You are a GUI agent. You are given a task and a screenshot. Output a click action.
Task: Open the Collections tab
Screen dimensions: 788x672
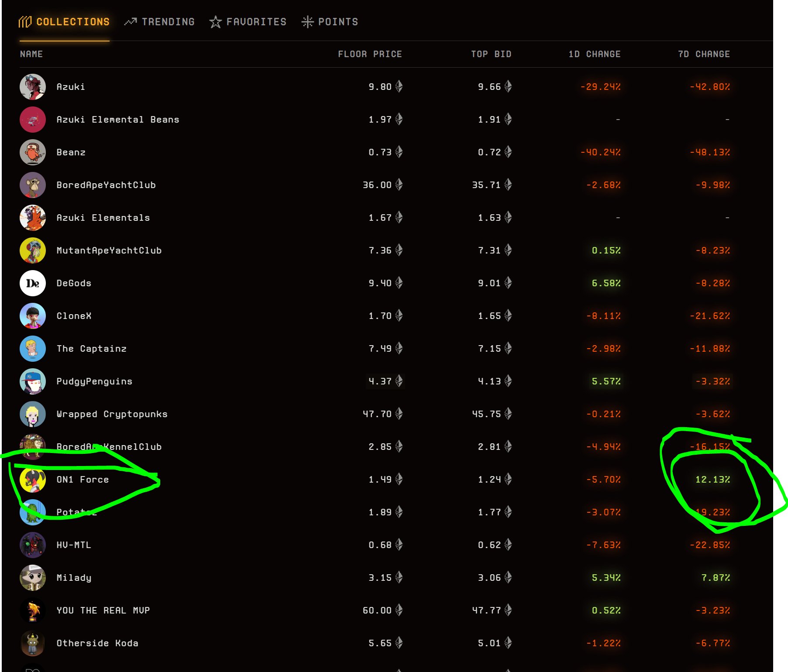click(x=64, y=22)
